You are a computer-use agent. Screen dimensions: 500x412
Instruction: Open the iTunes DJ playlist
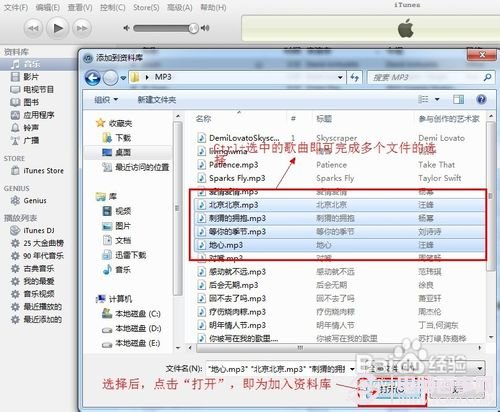(38, 230)
